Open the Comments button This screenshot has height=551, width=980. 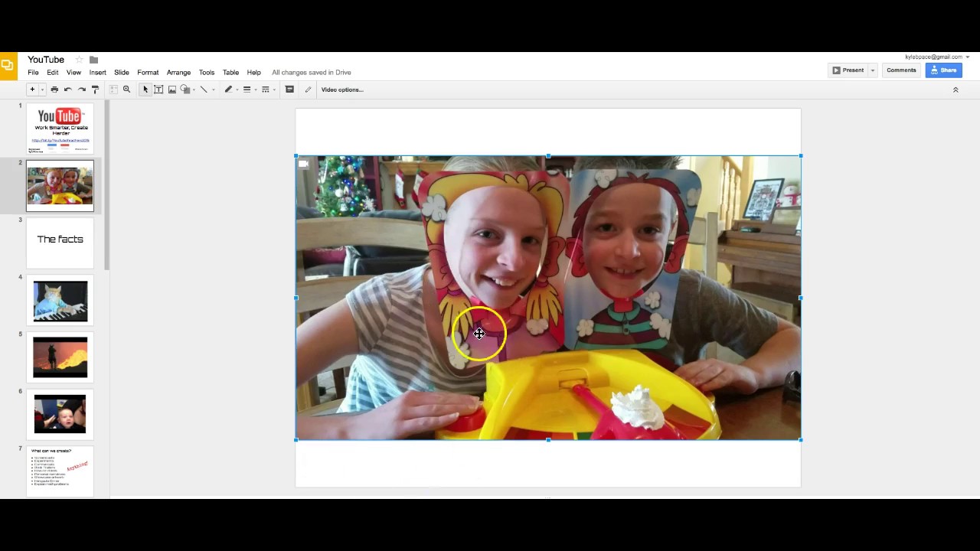coord(901,70)
